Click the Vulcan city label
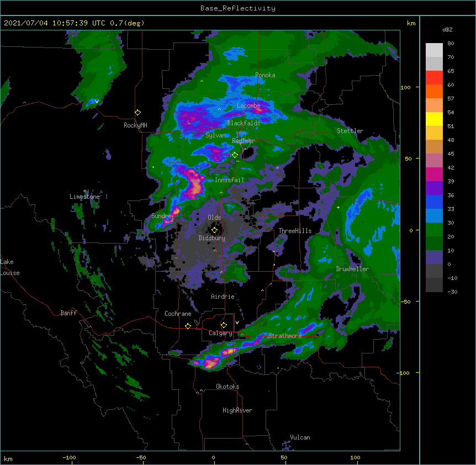Screen dimensions: 476x465 click(x=300, y=437)
